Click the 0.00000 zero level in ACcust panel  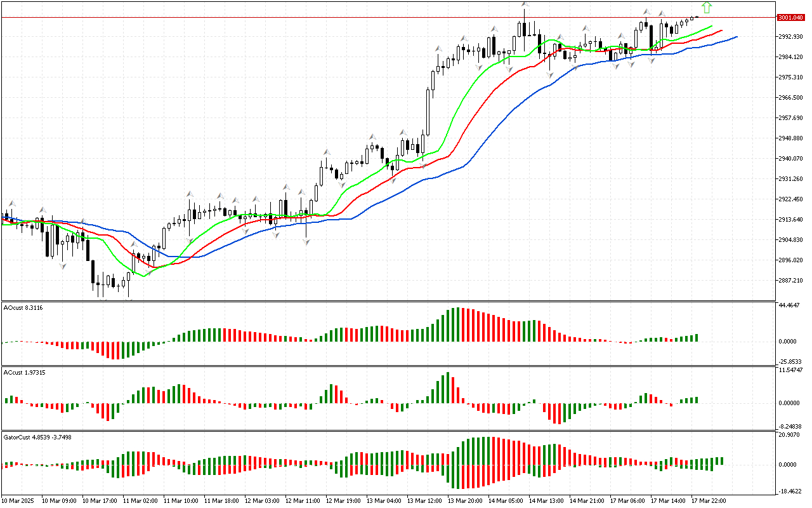tap(790, 403)
